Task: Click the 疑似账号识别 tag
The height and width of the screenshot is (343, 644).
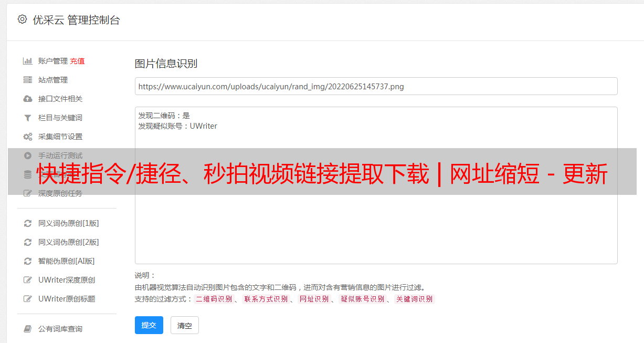Action: click(362, 299)
